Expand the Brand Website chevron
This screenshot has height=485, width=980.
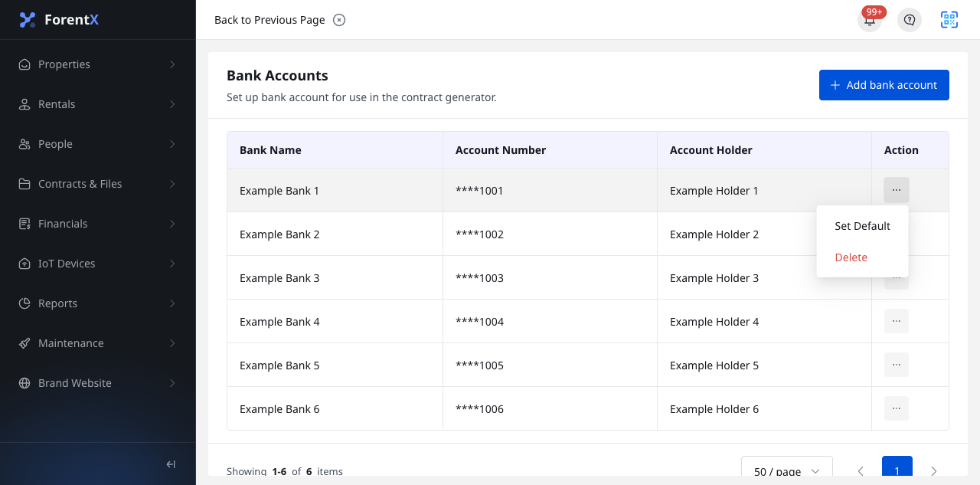(172, 383)
